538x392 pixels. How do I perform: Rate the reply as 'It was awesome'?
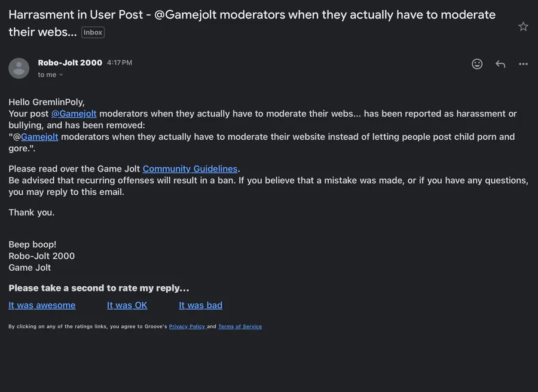point(42,305)
